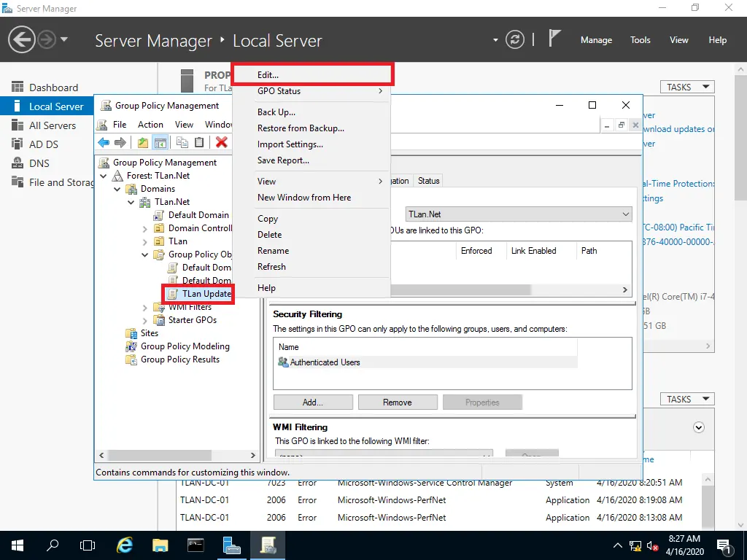Viewport: 747px width, 560px height.
Task: Click the Remove button under Security Filtering
Action: (x=398, y=402)
